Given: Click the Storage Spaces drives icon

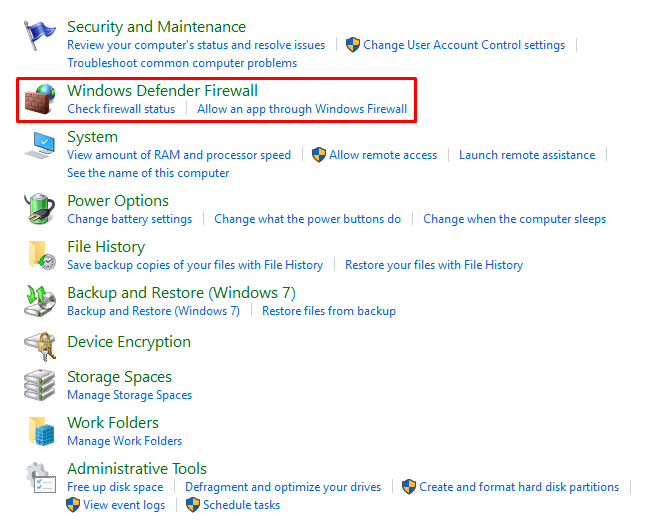Looking at the screenshot, I should tap(39, 385).
